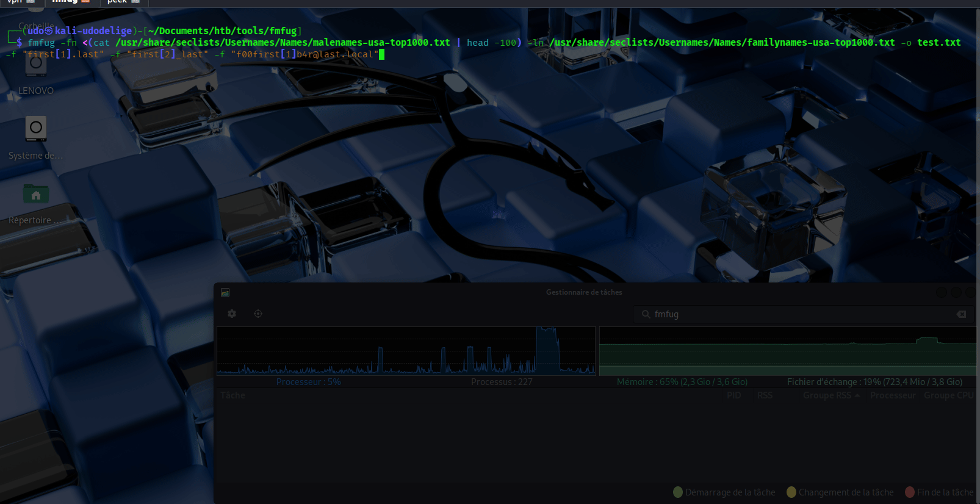Click the ~/Documents/htb/tools/fmfug prompt path
This screenshot has height=504, width=980.
(222, 31)
